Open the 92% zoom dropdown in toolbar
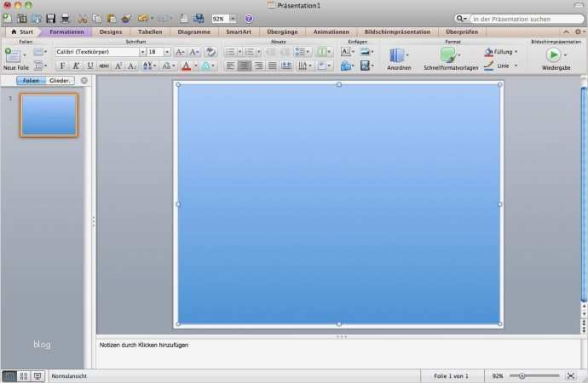The height and width of the screenshot is (383, 588). (233, 19)
